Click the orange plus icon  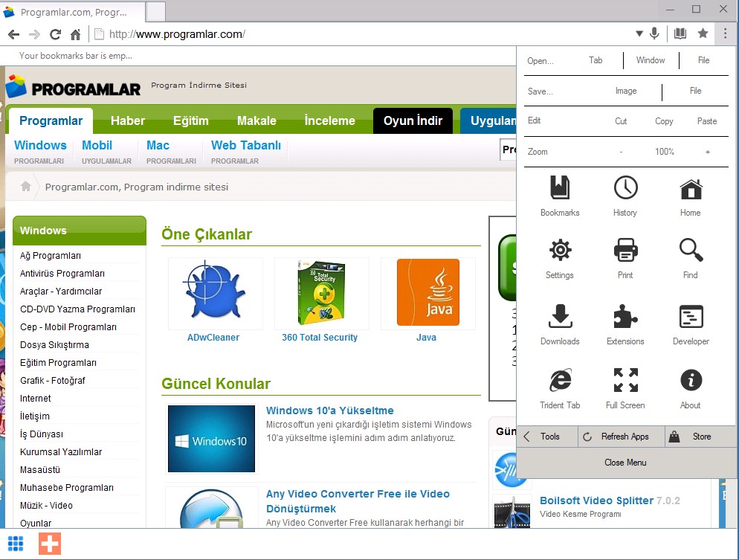50,544
